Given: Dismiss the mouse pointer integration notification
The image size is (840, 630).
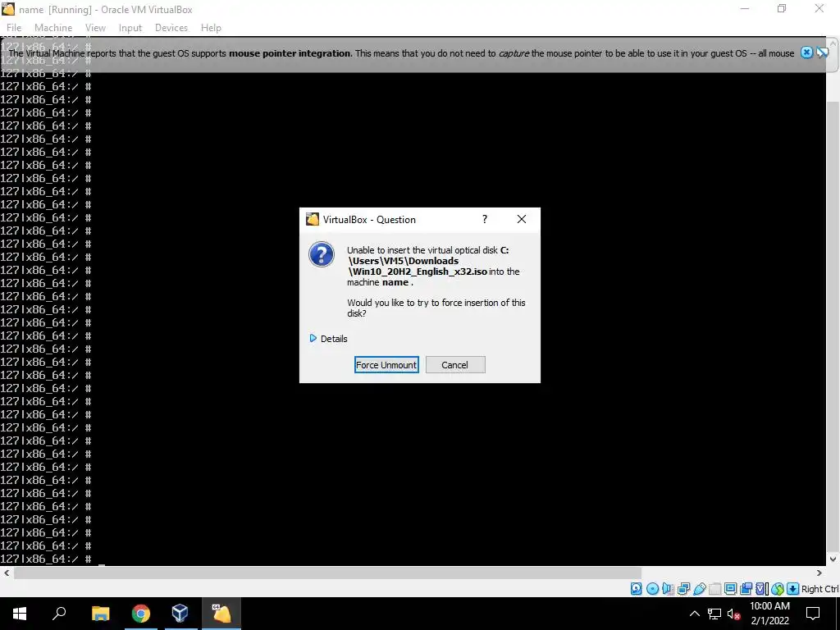Looking at the screenshot, I should tap(806, 52).
